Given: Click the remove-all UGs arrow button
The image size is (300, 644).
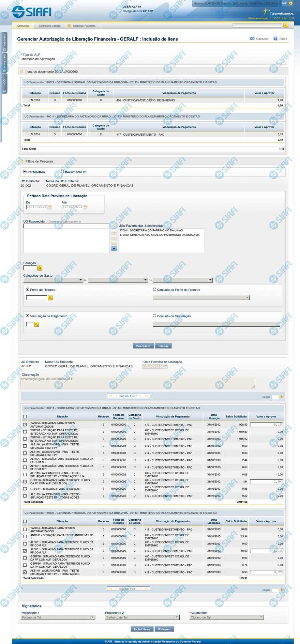Looking at the screenshot, I should pyautogui.click(x=114, y=249).
